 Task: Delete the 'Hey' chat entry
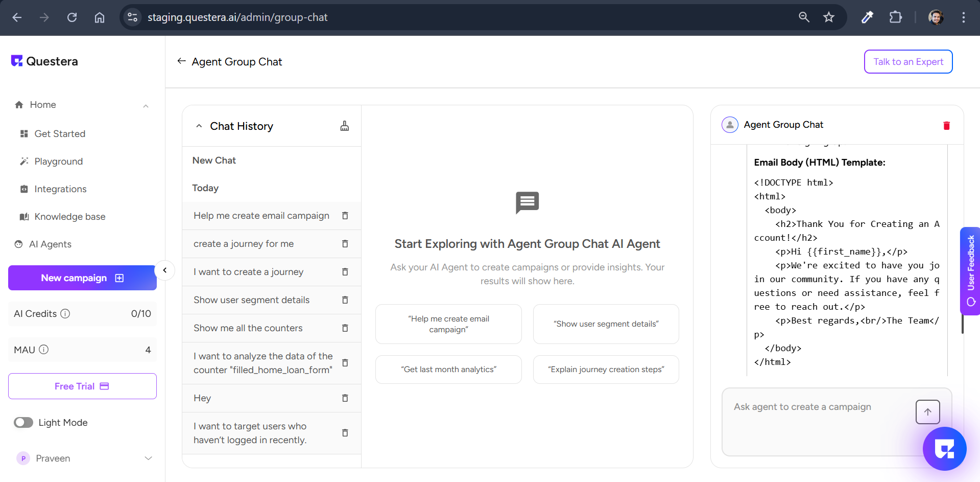click(x=345, y=398)
